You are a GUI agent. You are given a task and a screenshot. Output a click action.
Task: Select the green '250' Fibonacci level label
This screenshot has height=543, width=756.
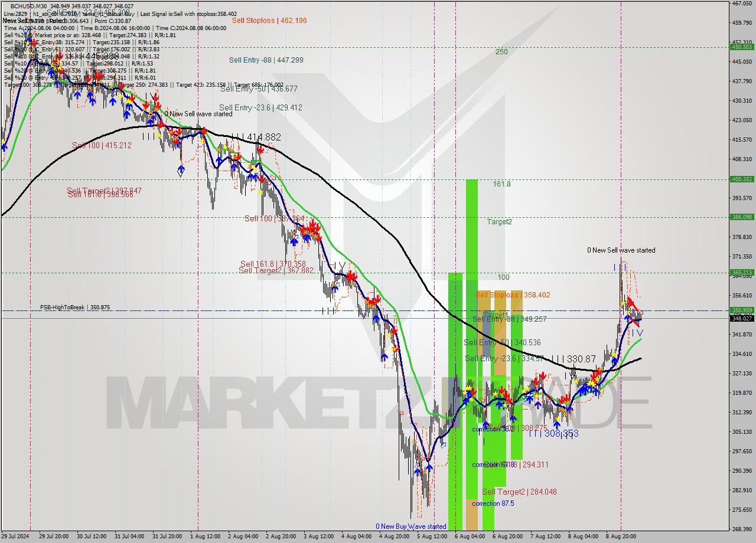(501, 52)
